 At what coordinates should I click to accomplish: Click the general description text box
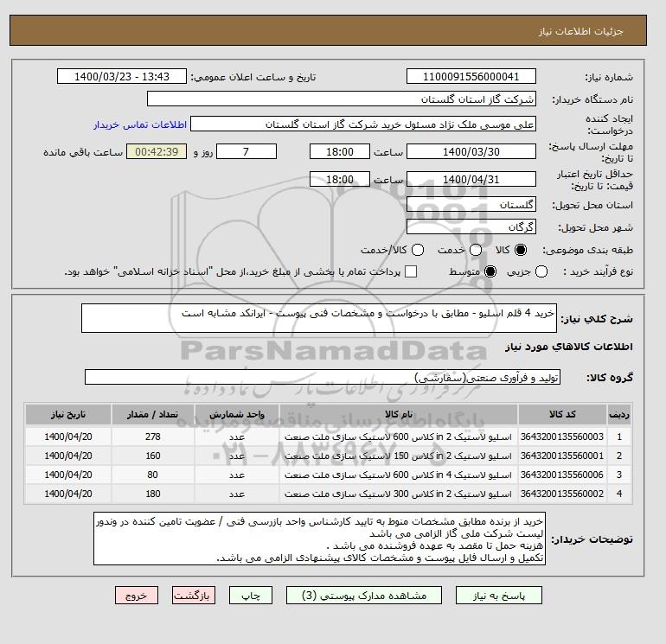click(319, 318)
